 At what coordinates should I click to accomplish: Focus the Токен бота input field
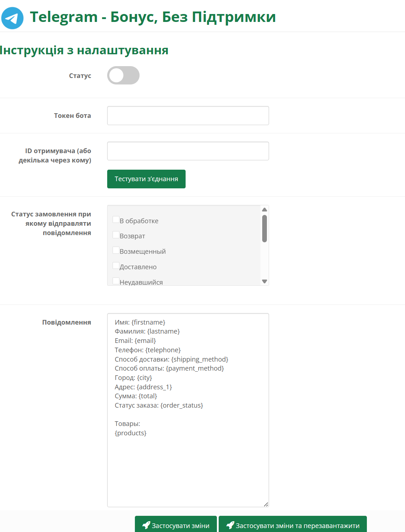[x=188, y=116]
